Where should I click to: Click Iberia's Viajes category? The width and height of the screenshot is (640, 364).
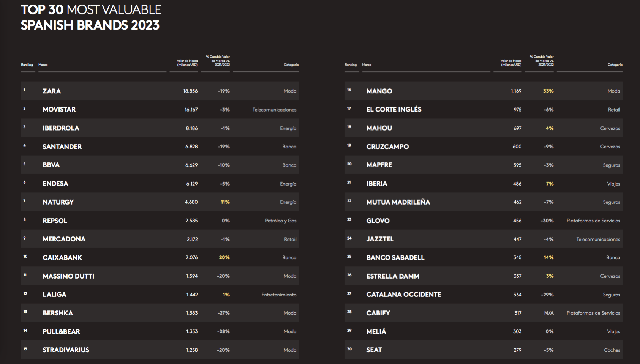coord(614,184)
